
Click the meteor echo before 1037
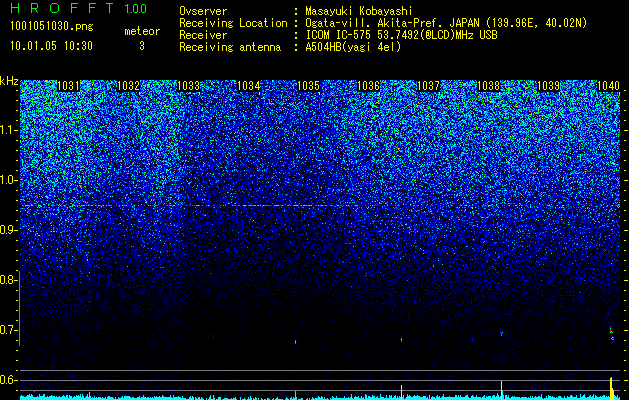pos(401,339)
